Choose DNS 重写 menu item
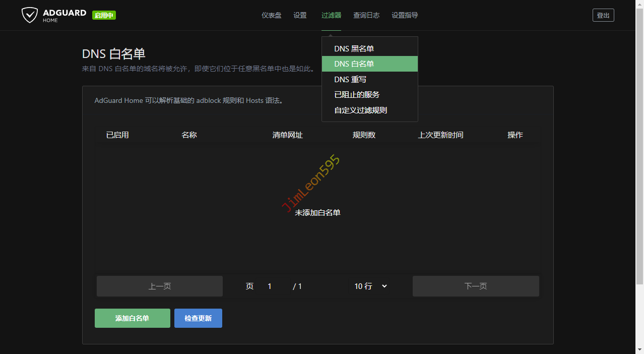 click(x=350, y=80)
